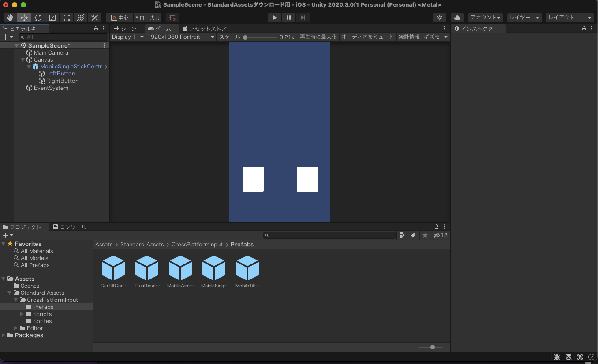This screenshot has height=364, width=598.
Task: Open the Project panel options menu
Action: point(444,227)
